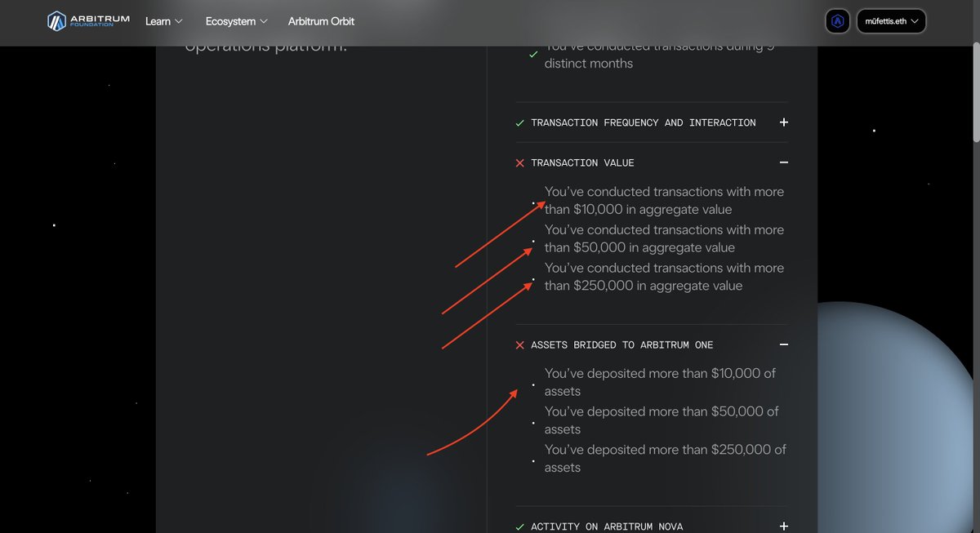980x533 pixels.
Task: Click red X beside Transaction Value
Action: point(520,163)
